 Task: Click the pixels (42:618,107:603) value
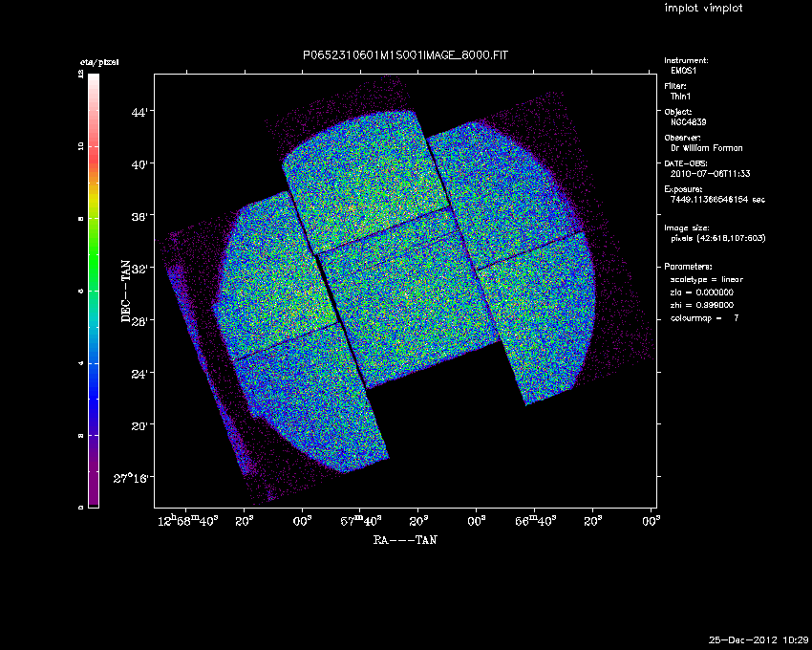coord(717,238)
